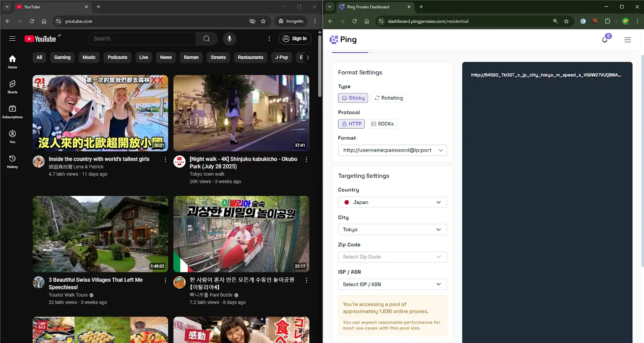Select the All category chip
This screenshot has height=343, width=644.
click(39, 57)
